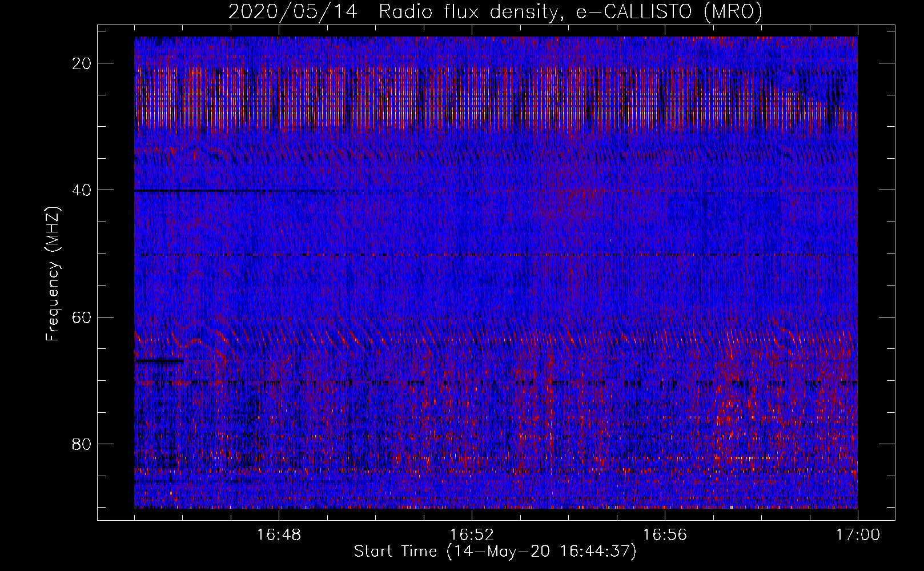The image size is (924, 571).
Task: Click the "16:48" time tick label
Action: (279, 534)
